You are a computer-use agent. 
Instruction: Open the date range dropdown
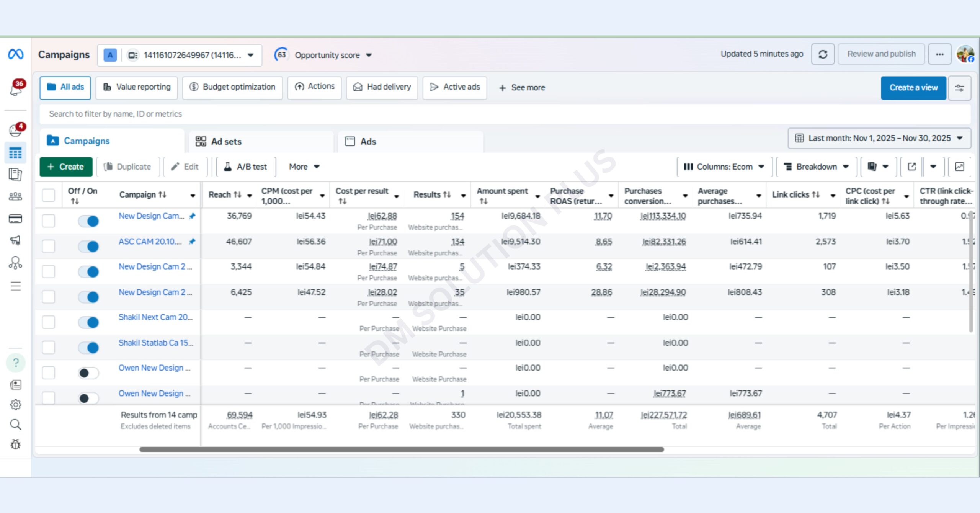879,138
